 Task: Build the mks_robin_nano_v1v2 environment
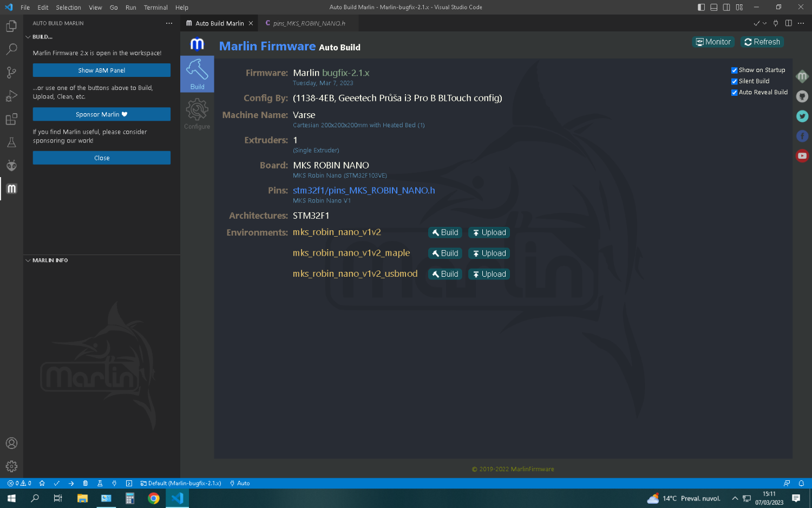(445, 232)
